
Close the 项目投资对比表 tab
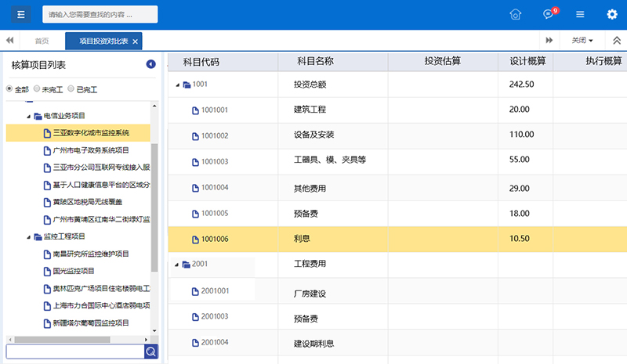136,41
